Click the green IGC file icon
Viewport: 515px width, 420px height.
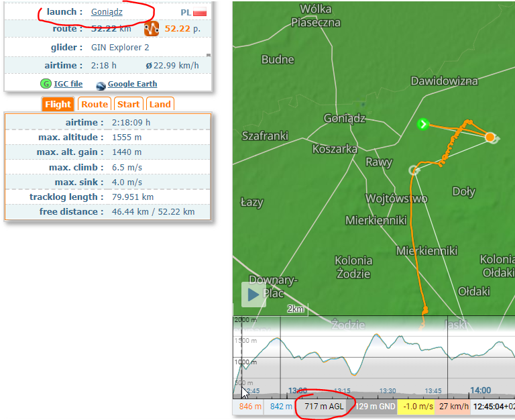tap(46, 84)
